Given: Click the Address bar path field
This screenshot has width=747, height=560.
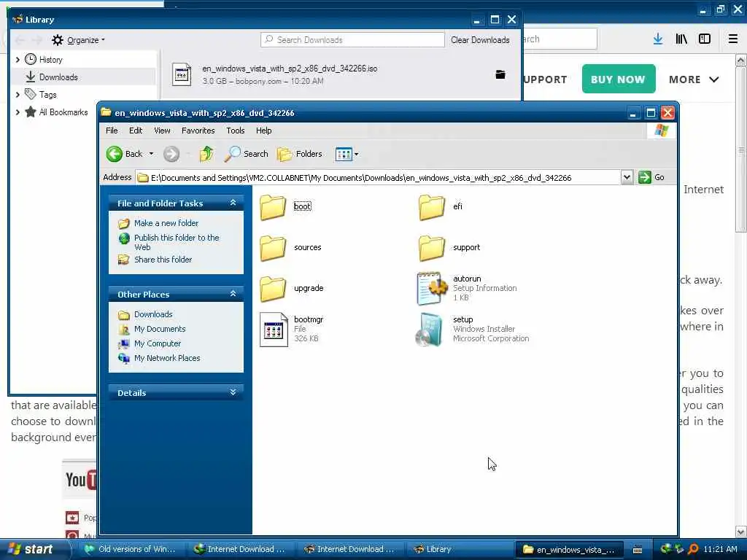Looking at the screenshot, I should [x=378, y=178].
